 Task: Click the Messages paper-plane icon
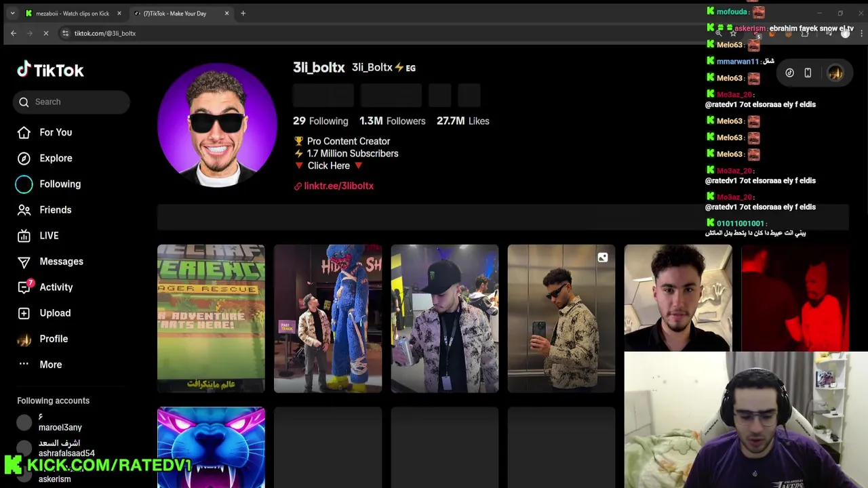coord(24,262)
